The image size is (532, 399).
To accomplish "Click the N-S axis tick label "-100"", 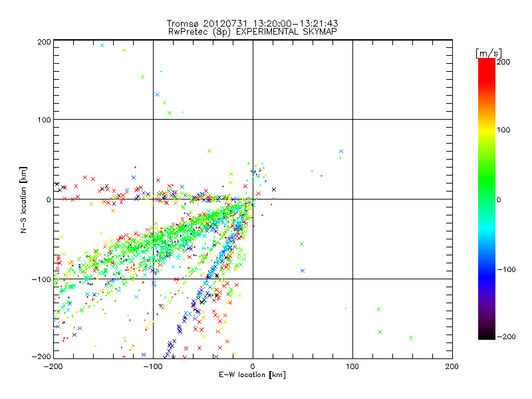I will coord(41,279).
